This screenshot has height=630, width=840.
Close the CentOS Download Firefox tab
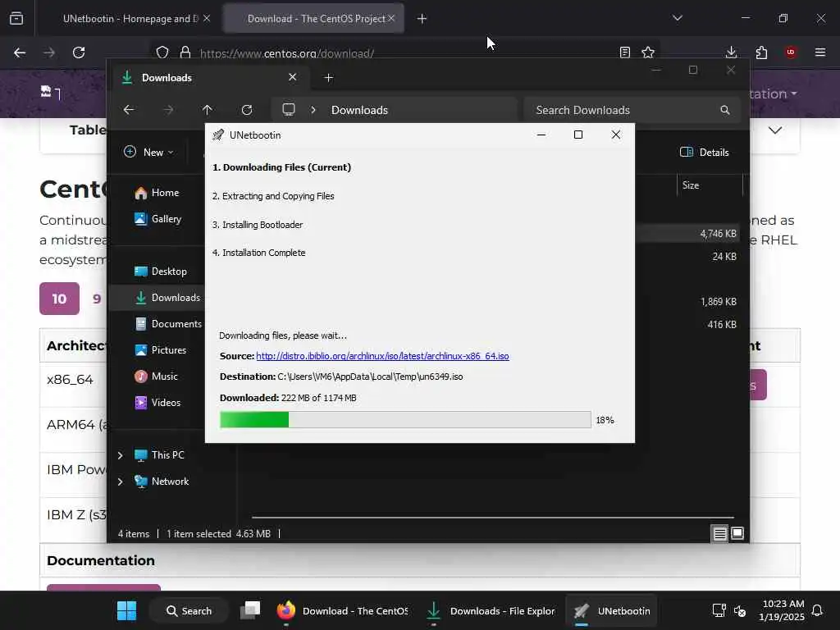[x=391, y=18]
